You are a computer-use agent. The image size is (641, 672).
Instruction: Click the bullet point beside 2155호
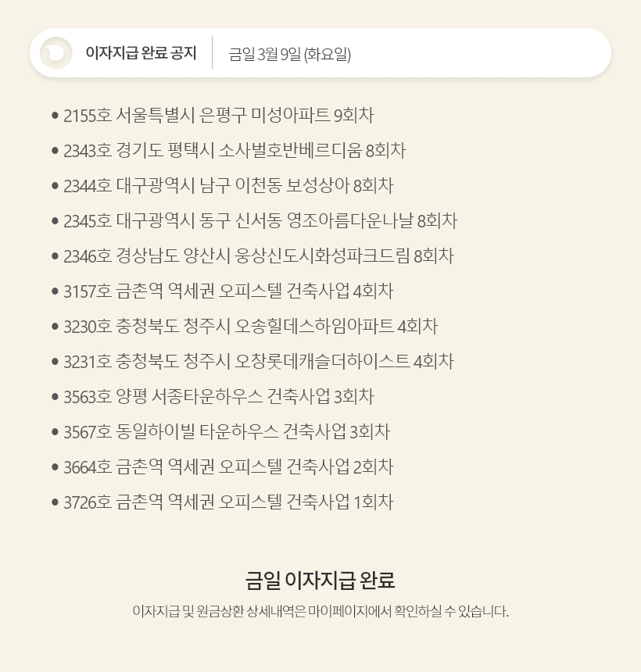point(55,116)
